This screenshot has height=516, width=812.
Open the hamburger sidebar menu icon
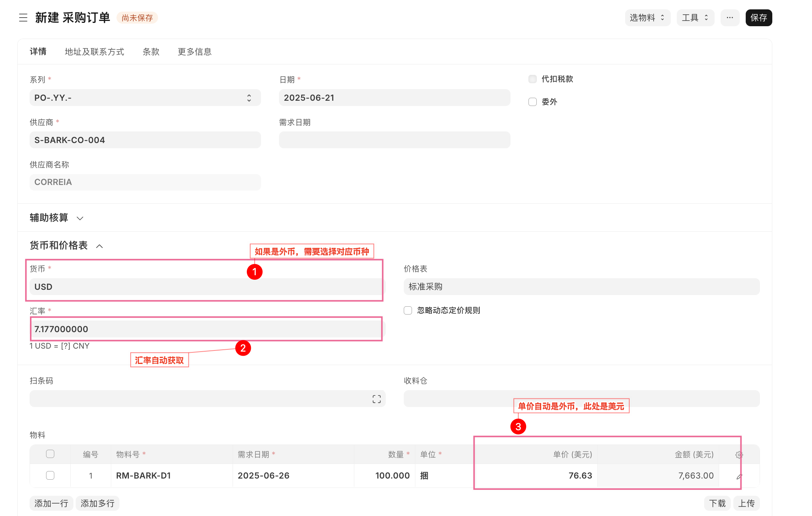23,18
